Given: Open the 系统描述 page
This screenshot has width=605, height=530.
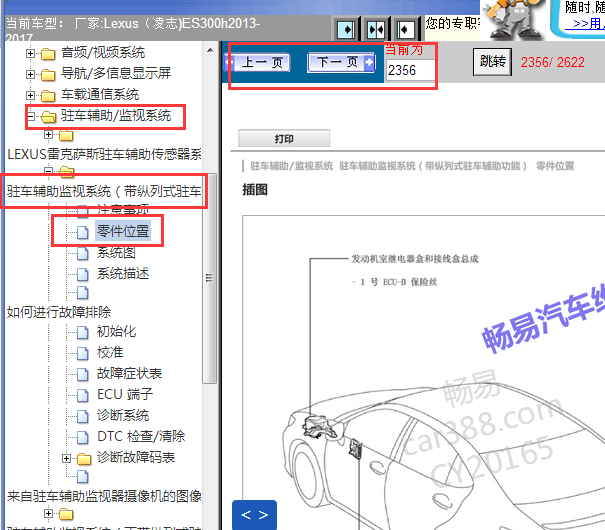Looking at the screenshot, I should coord(123,273).
